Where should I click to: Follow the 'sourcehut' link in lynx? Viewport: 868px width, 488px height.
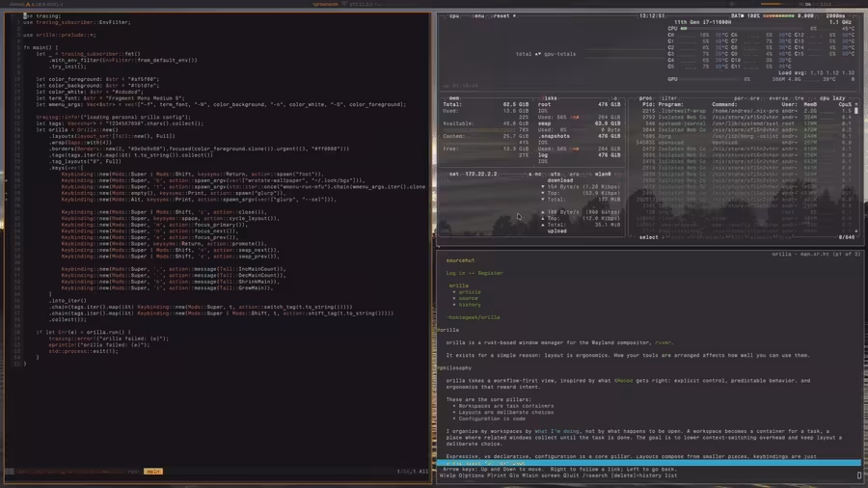[x=460, y=260]
